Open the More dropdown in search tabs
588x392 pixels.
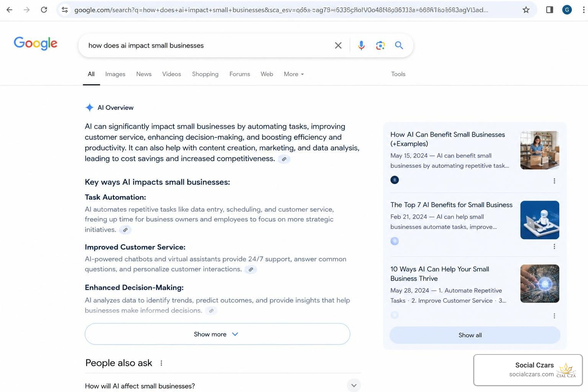click(x=294, y=74)
